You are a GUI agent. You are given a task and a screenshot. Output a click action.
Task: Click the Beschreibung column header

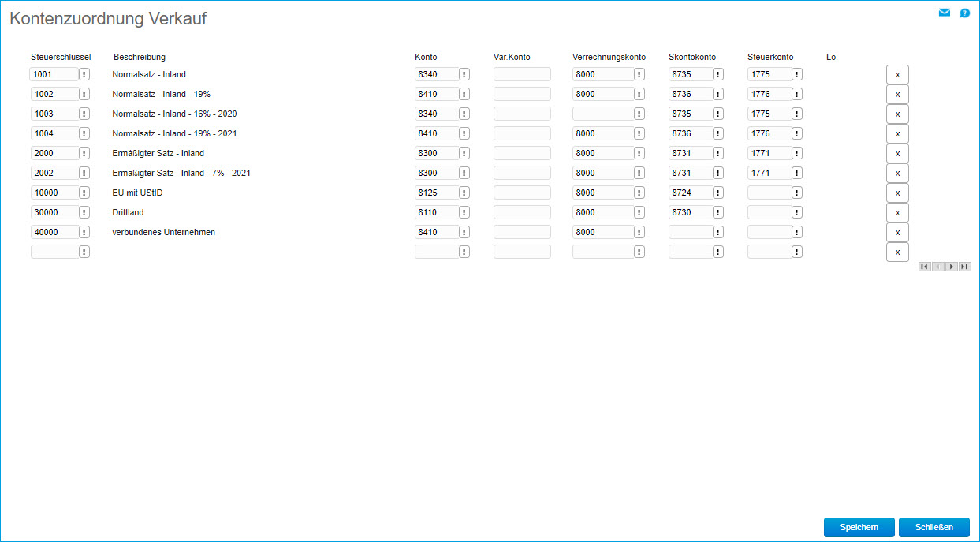point(140,57)
